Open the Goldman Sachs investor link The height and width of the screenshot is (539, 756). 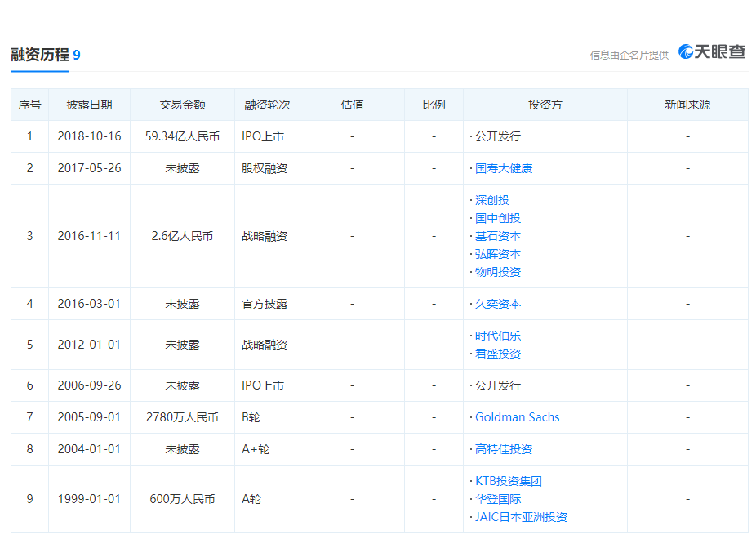tap(518, 417)
